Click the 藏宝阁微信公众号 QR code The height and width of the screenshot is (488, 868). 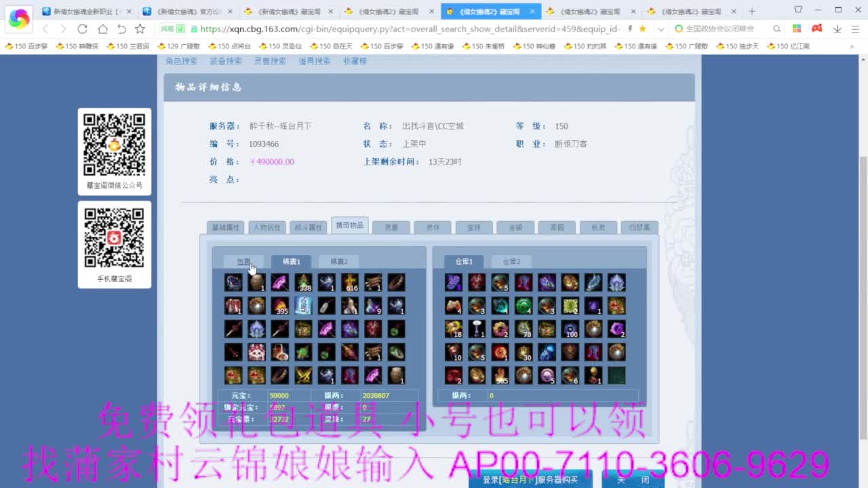point(115,144)
